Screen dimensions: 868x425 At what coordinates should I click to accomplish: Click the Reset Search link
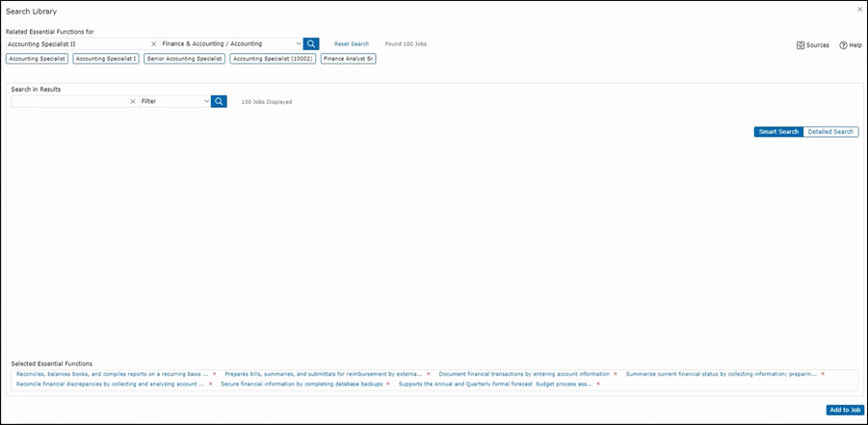[352, 44]
